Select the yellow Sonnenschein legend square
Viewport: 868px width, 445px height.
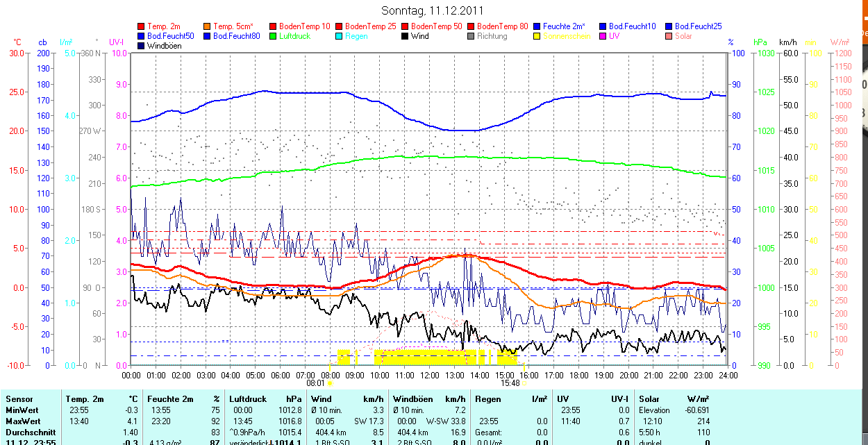[x=537, y=36]
